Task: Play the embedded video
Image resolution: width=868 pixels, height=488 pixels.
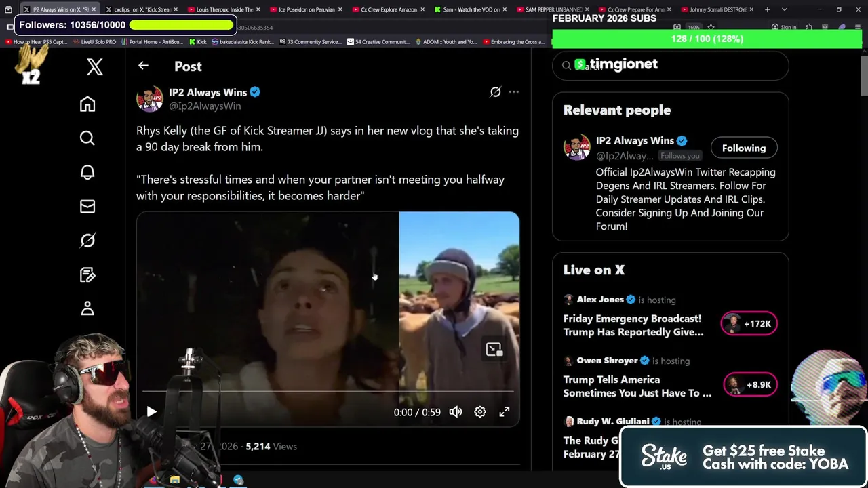Action: point(151,412)
